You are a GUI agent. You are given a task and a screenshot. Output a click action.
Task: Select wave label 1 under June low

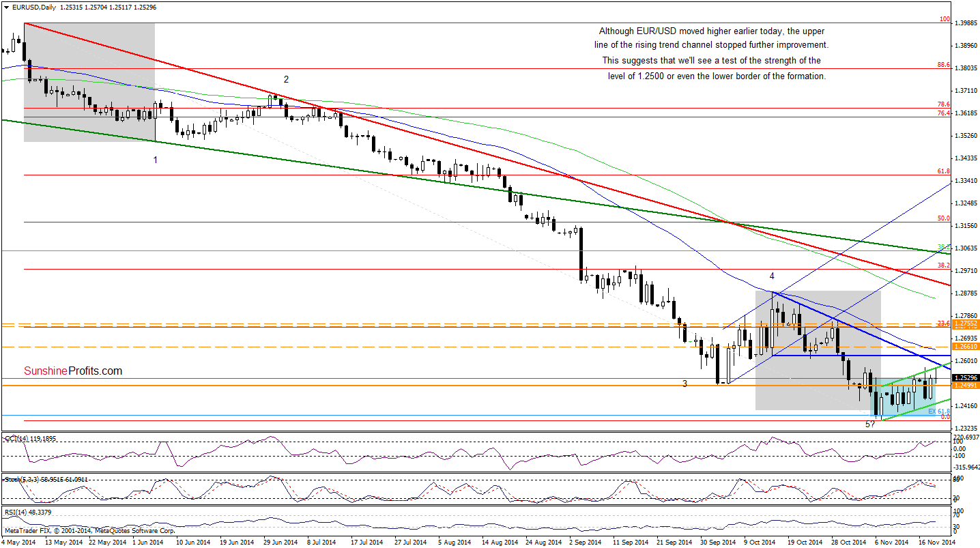155,160
